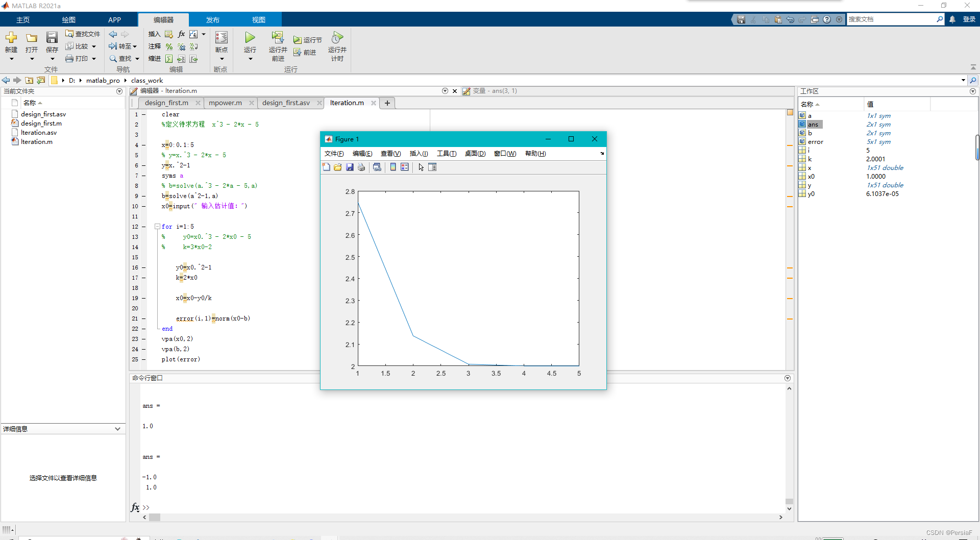Viewport: 980px width, 540px height.
Task: Open the Print (打印) dropdown
Action: tap(94, 59)
